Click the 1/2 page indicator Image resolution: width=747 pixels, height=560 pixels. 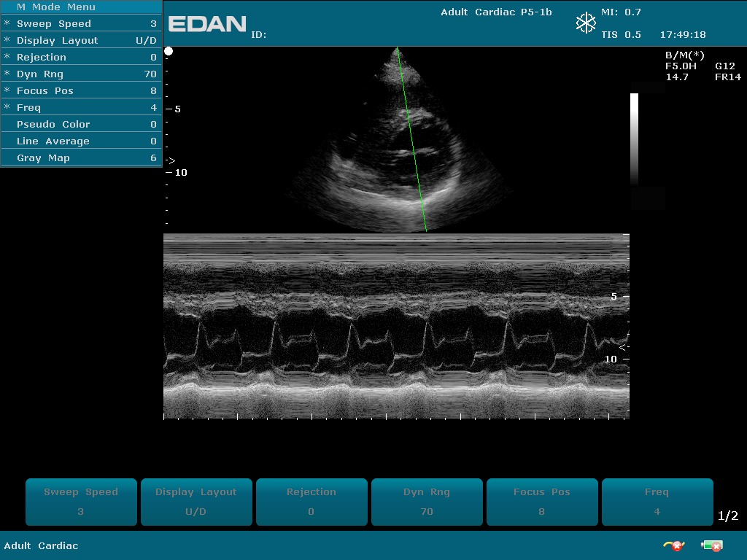click(x=728, y=516)
